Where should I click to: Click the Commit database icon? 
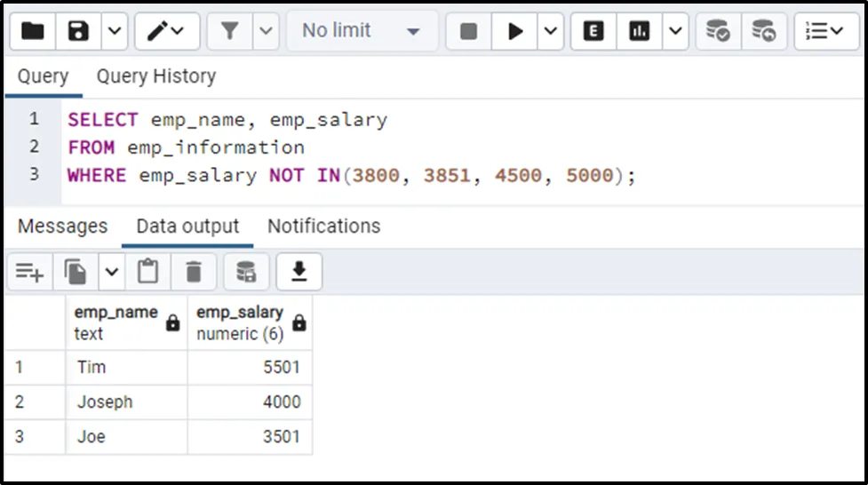click(718, 31)
